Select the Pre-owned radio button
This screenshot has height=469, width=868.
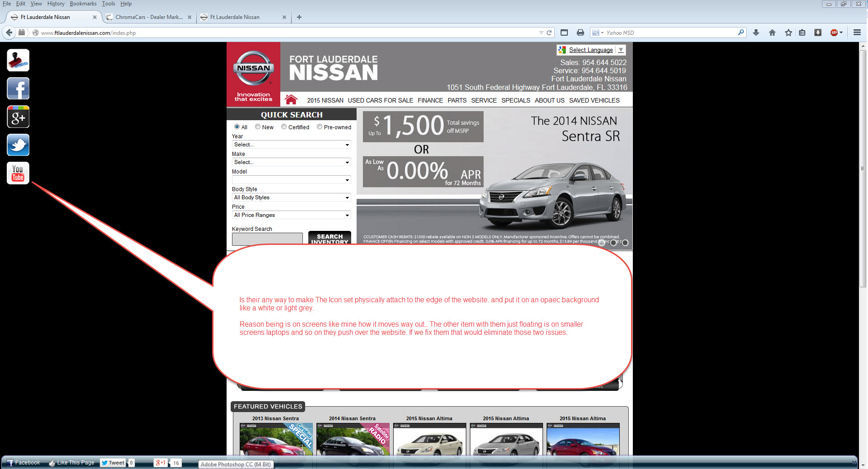(320, 127)
